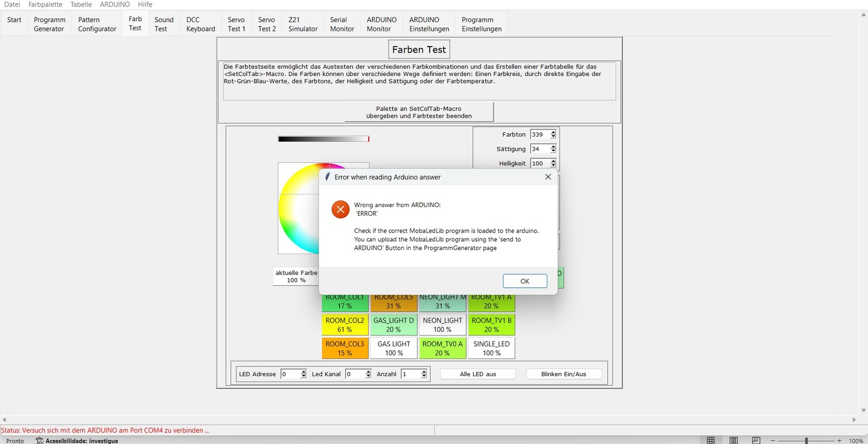Screen dimensions: 868x444
Task: Pick the ROOM_COL3 orange color swatch
Action: pyautogui.click(x=345, y=348)
